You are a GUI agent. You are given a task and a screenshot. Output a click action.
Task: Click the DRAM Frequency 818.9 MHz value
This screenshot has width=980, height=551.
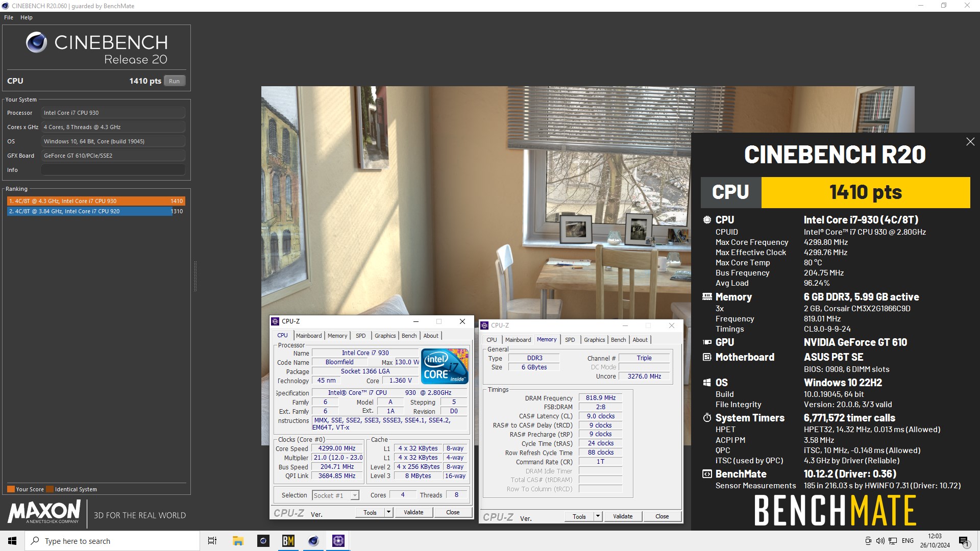(x=600, y=398)
